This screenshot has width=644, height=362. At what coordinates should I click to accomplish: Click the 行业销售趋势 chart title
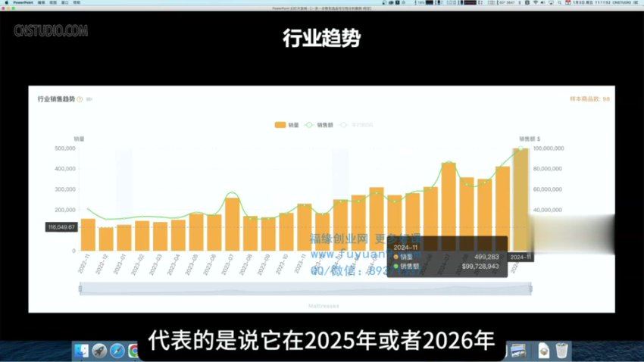pos(56,99)
